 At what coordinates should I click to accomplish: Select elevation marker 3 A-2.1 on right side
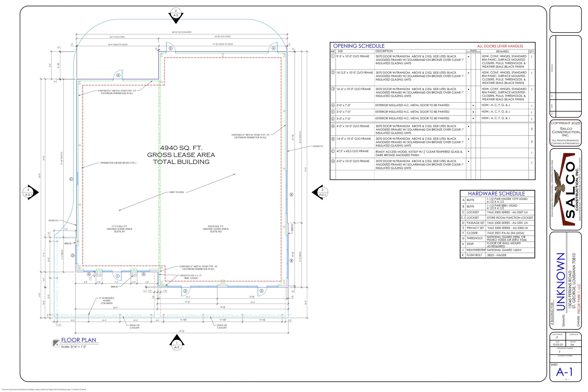click(x=322, y=192)
